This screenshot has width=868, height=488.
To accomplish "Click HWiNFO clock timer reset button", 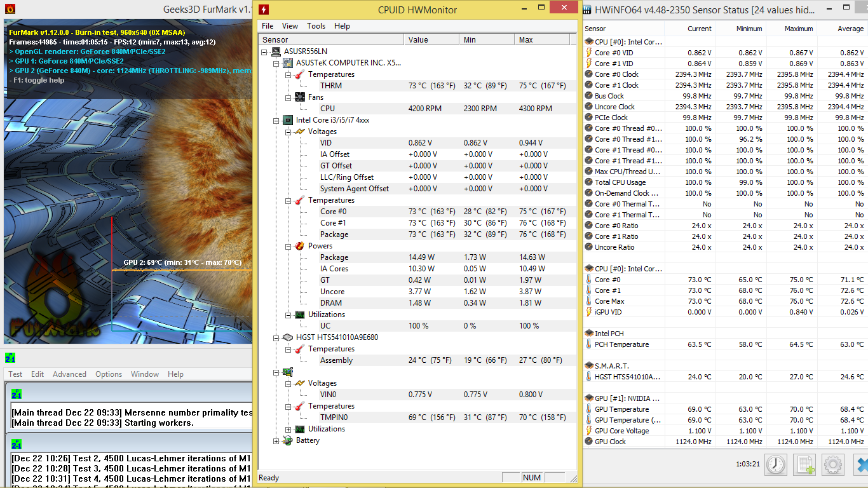I will coord(775,465).
